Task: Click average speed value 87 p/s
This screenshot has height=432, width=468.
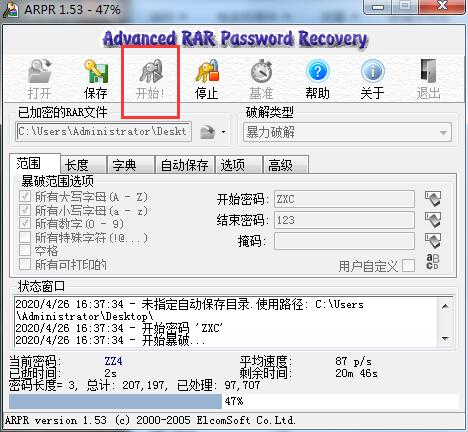Action: 353,361
